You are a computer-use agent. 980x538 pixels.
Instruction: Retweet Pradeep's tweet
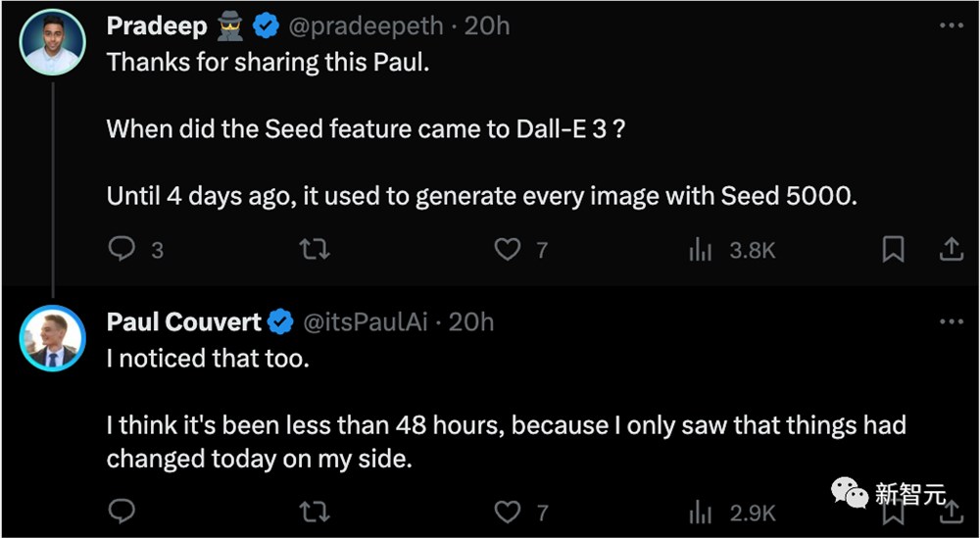314,250
